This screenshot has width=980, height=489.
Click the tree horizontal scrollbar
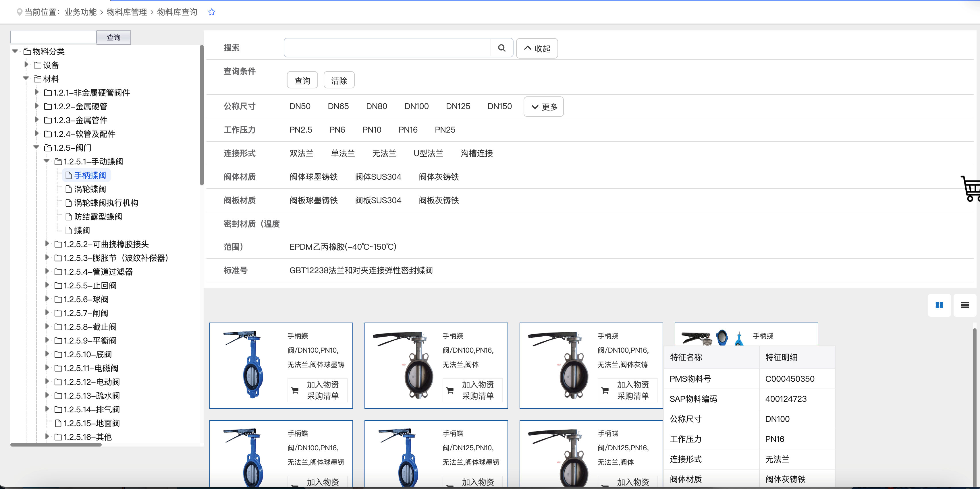point(56,445)
